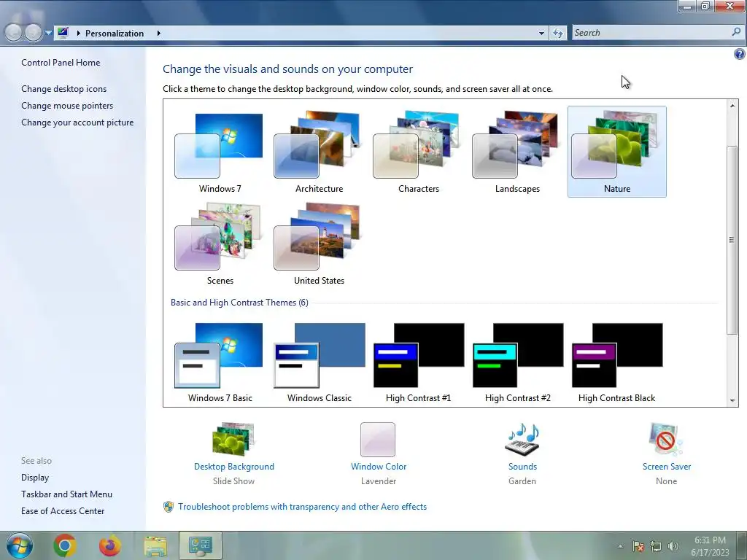Viewport: 747px width, 560px height.
Task: Open Windows Explorer from the taskbar
Action: 155,545
